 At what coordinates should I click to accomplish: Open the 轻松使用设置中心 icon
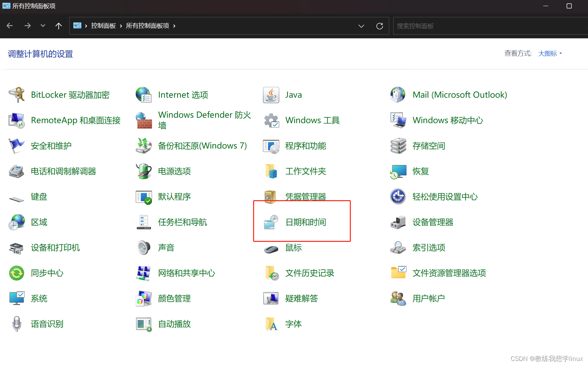point(398,197)
